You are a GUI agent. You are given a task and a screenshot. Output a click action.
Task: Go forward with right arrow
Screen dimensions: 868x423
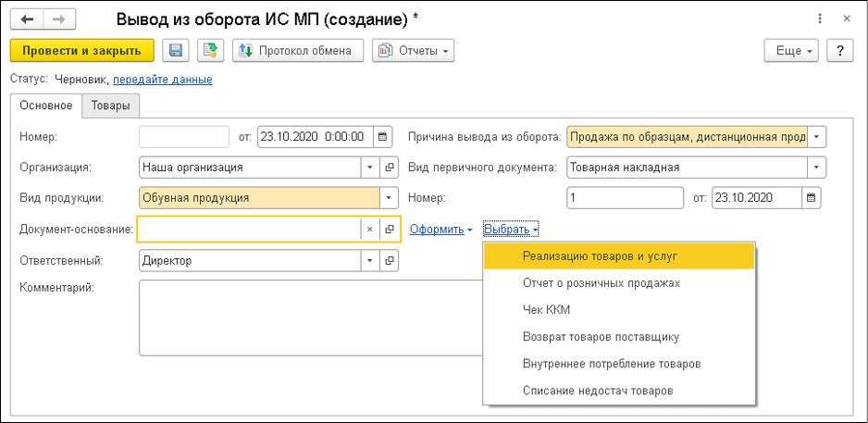[58, 19]
